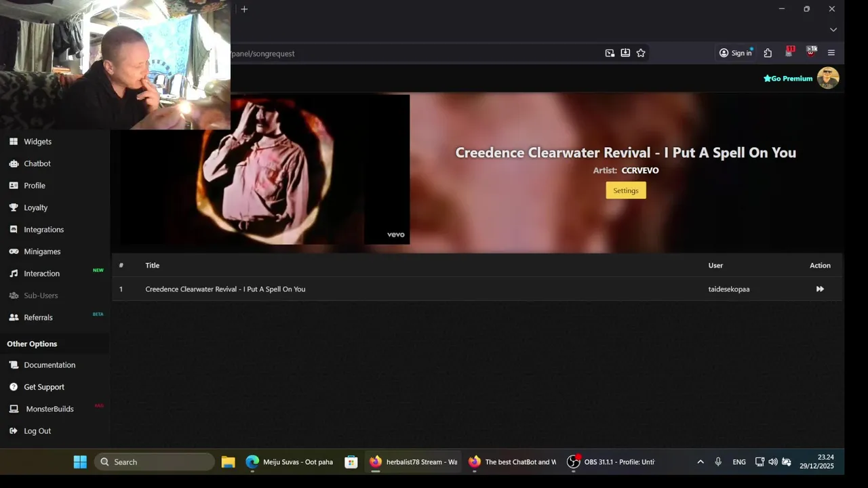Click the extension icon with badge 11

point(789,52)
